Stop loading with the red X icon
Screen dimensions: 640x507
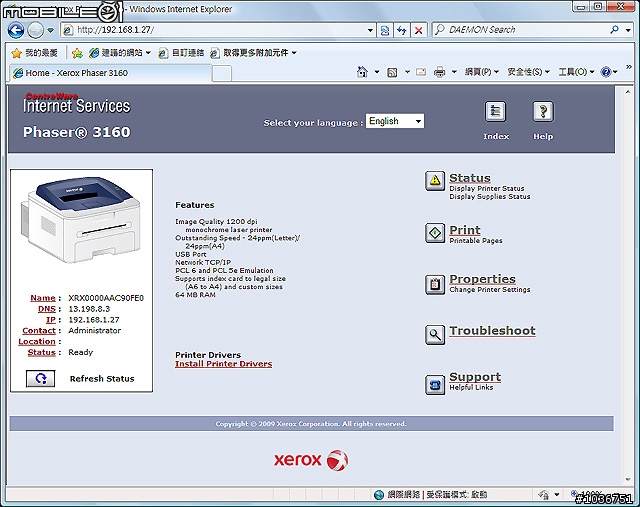pos(419,30)
